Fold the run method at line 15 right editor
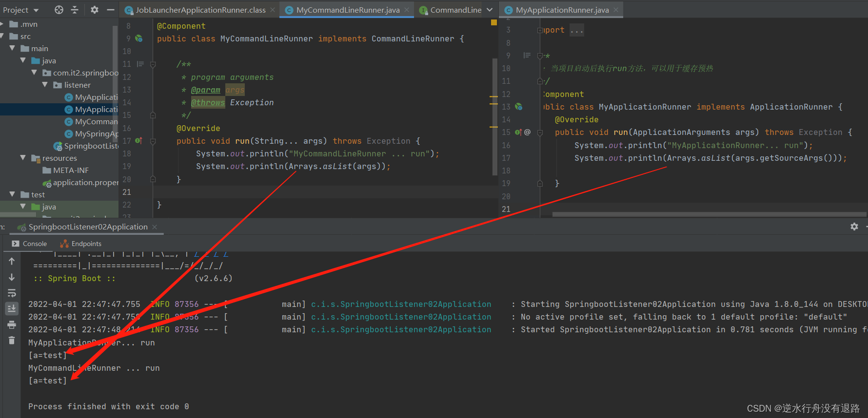 pos(540,133)
